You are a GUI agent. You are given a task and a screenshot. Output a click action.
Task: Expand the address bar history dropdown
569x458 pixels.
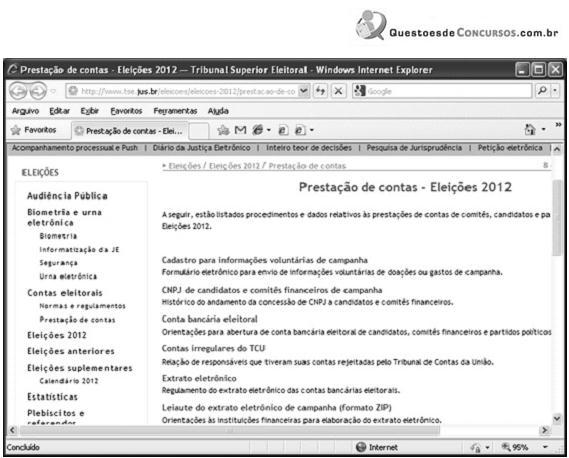[x=303, y=91]
